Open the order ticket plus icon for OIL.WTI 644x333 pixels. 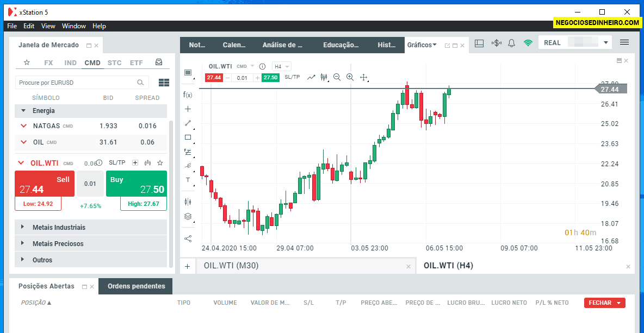coord(135,163)
